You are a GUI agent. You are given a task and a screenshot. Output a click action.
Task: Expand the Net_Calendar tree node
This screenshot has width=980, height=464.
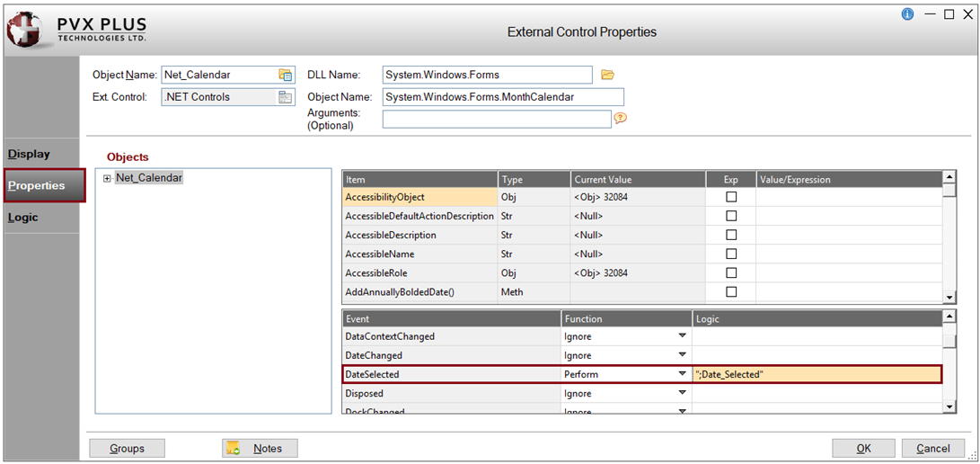pos(107,178)
